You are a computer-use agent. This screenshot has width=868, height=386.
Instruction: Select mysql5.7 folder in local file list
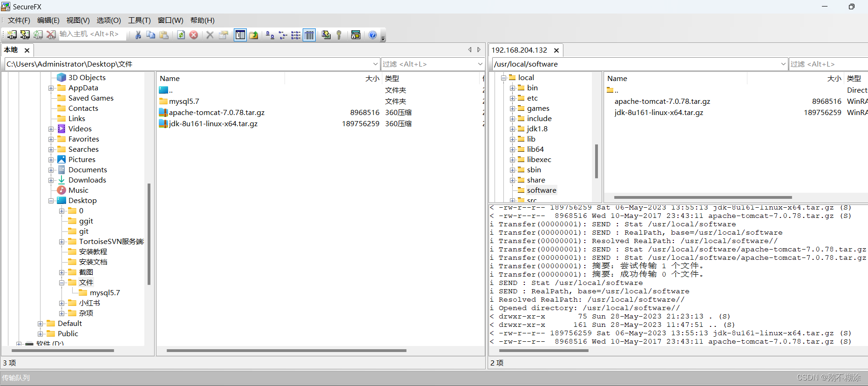pos(184,101)
